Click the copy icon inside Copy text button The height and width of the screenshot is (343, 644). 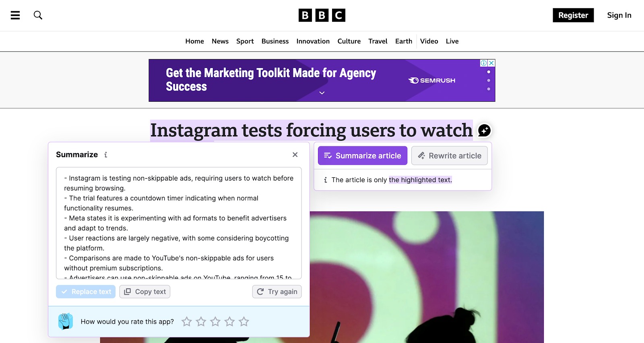point(127,292)
